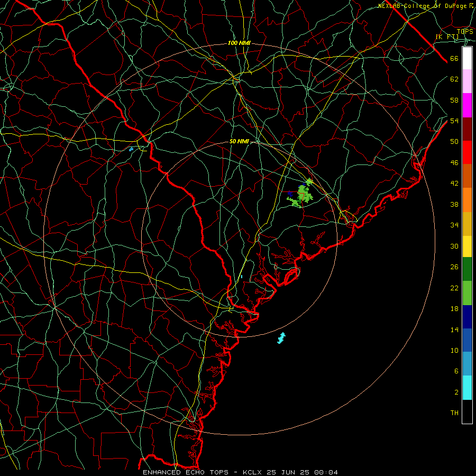Select legend value 2
Viewport: 476px width, 476px height.
click(456, 392)
